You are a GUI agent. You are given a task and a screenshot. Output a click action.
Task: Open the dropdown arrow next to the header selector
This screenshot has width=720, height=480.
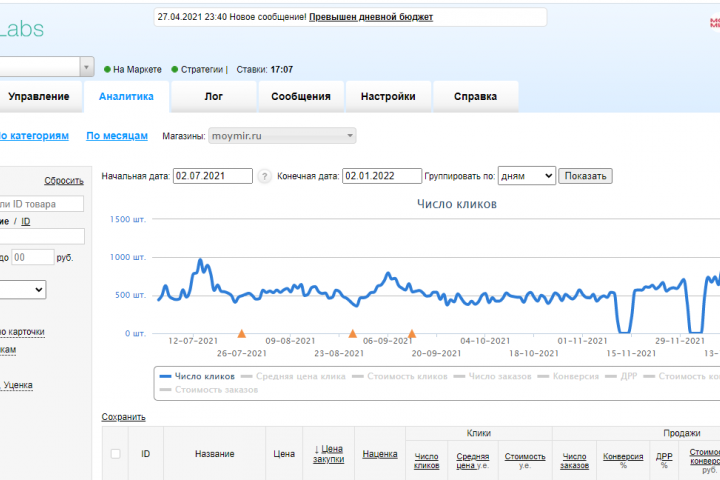86,67
